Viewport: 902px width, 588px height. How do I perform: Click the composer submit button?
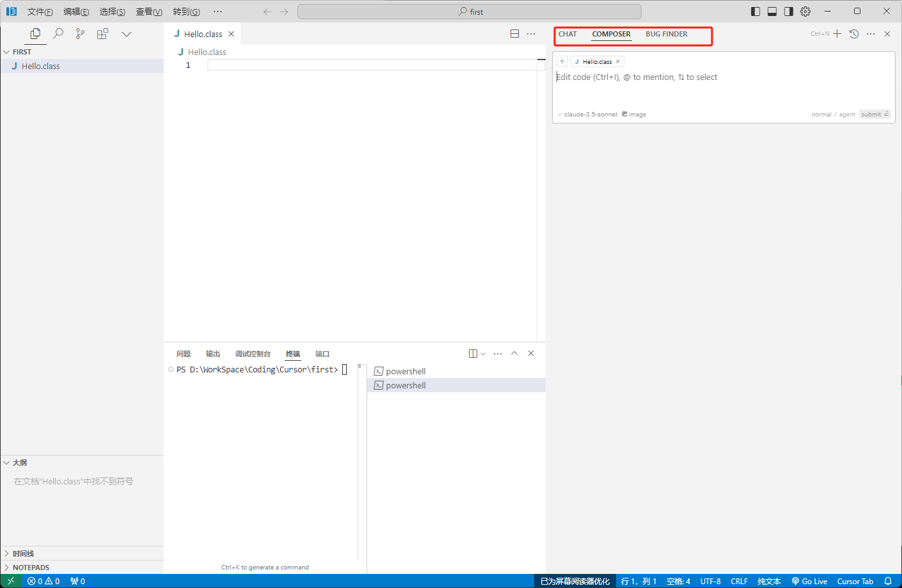coord(874,115)
